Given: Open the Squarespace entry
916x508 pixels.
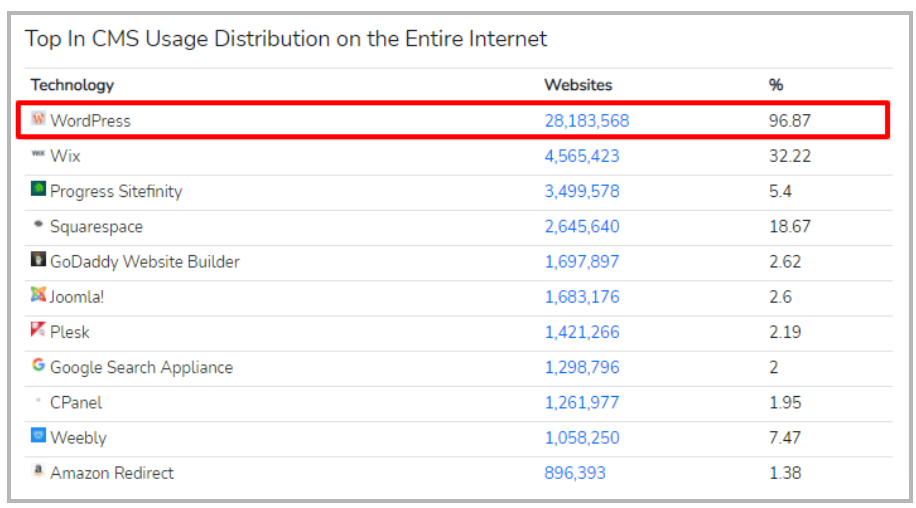Looking at the screenshot, I should (96, 227).
